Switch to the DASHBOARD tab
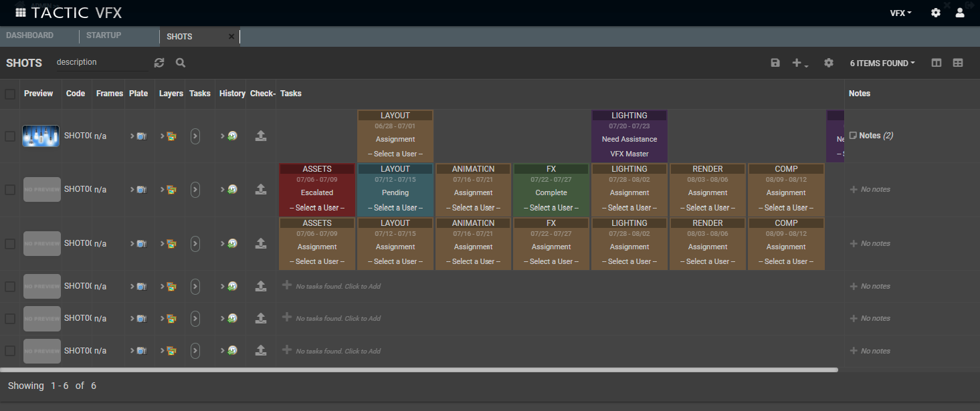Image resolution: width=980 pixels, height=411 pixels. tap(29, 35)
